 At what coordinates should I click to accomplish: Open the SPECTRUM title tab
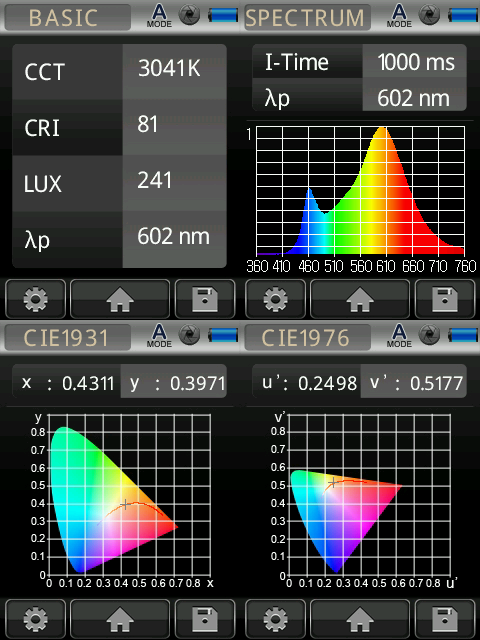click(x=307, y=18)
